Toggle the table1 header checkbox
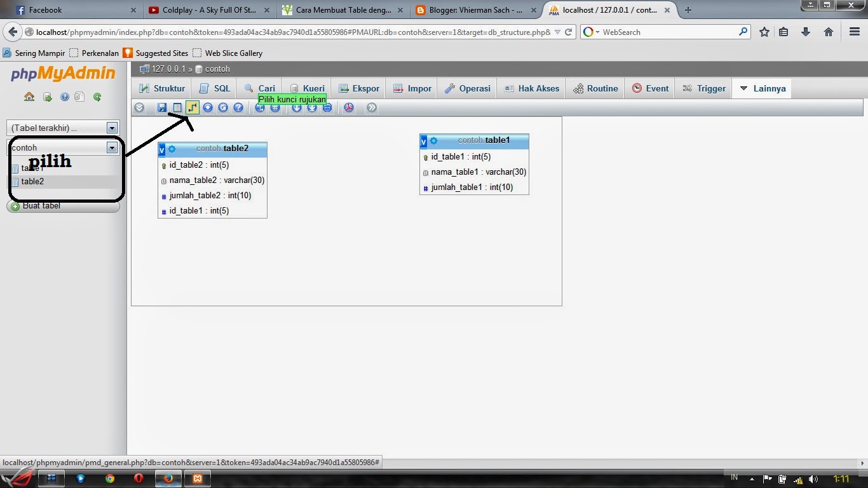Viewport: 868px width, 488px height. (x=423, y=141)
